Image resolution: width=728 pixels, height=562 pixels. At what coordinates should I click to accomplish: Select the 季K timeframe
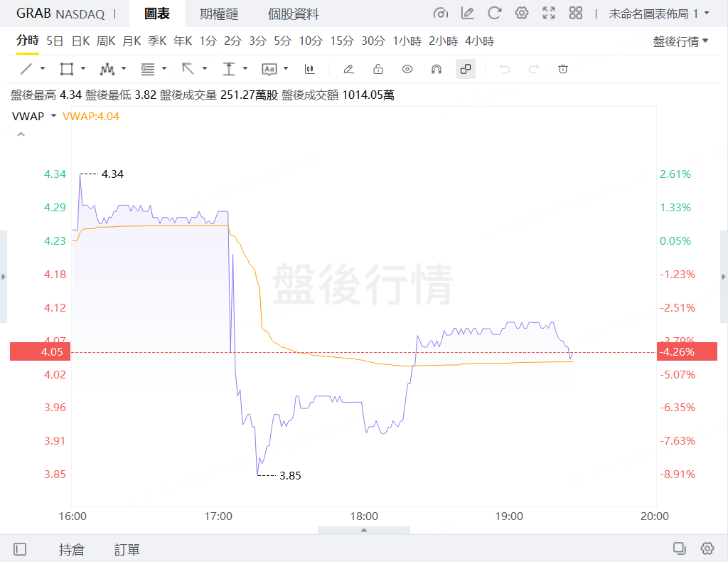point(157,41)
